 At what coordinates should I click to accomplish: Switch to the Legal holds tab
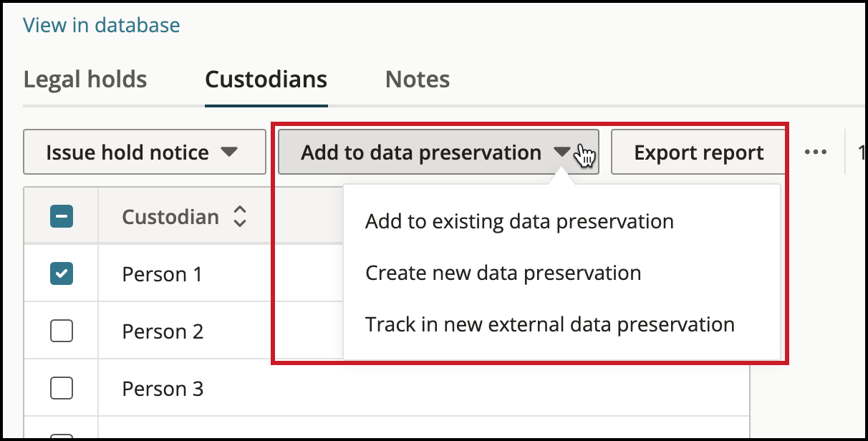(x=85, y=79)
